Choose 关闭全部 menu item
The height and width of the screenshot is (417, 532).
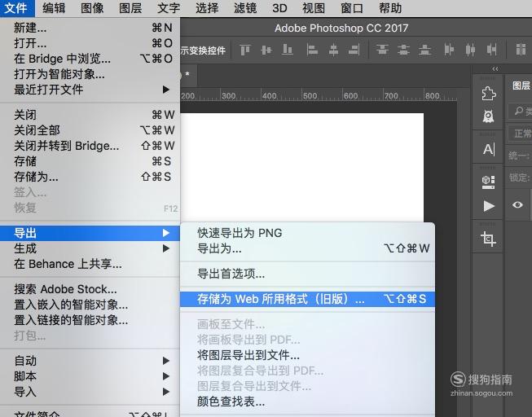point(90,130)
